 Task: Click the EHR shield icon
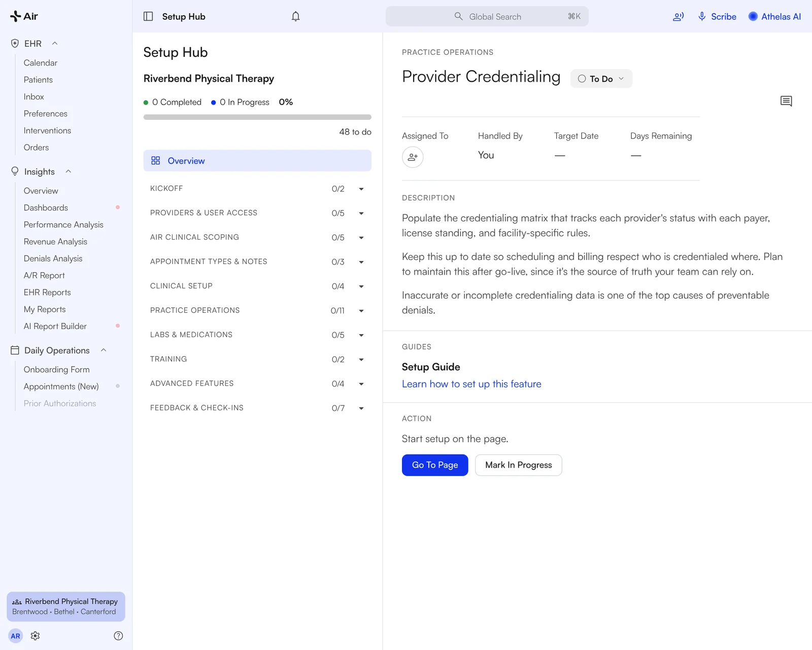(x=15, y=44)
